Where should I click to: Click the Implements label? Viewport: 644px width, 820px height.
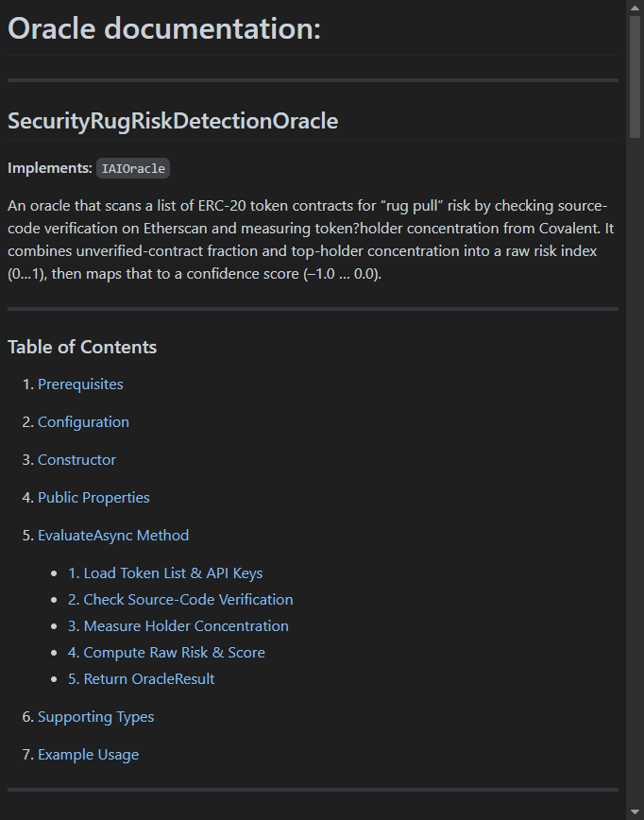50,168
